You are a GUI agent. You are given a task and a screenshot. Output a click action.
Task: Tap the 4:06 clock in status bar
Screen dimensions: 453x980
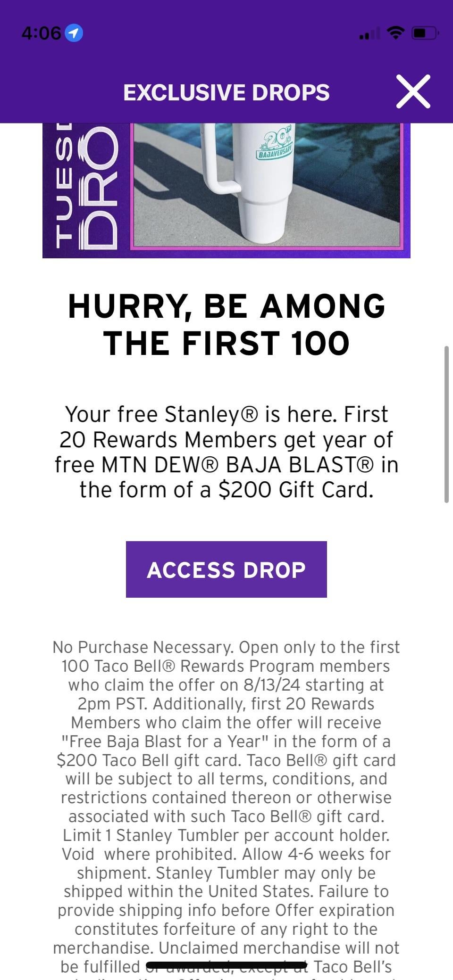click(41, 33)
